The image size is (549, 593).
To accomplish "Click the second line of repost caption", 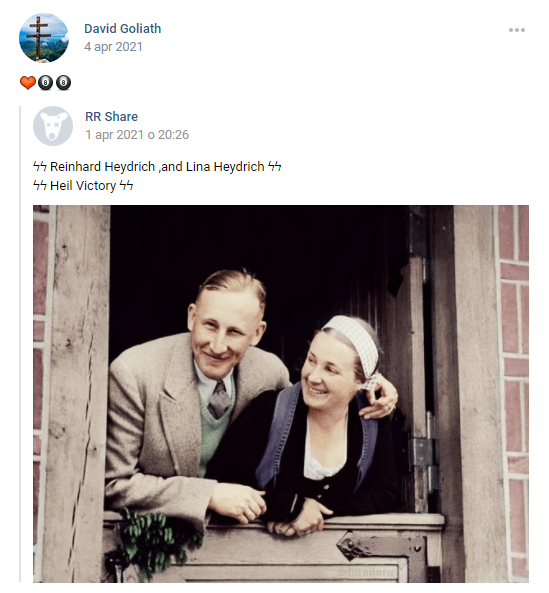I will coord(83,185).
